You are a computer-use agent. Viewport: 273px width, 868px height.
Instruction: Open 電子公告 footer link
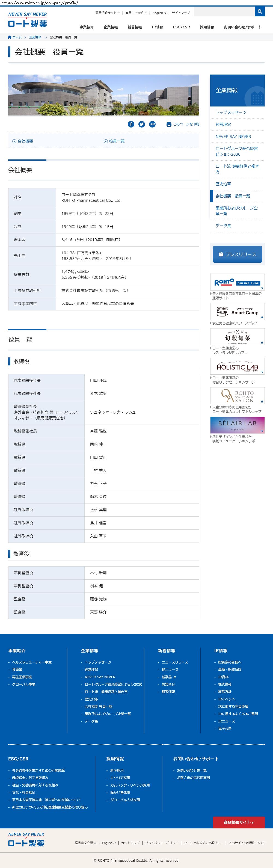tap(225, 728)
